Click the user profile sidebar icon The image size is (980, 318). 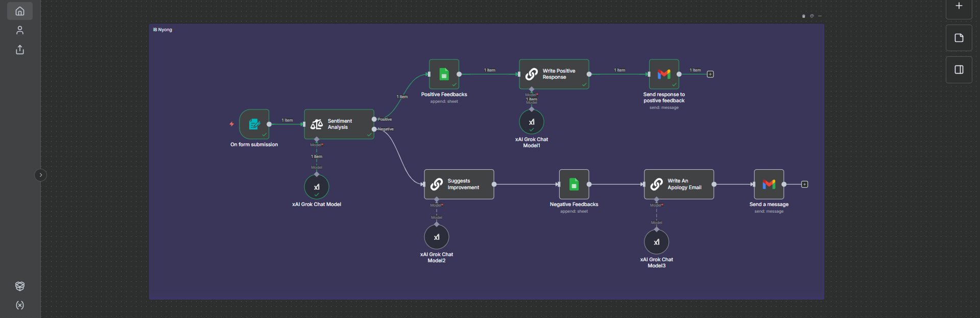(x=20, y=30)
